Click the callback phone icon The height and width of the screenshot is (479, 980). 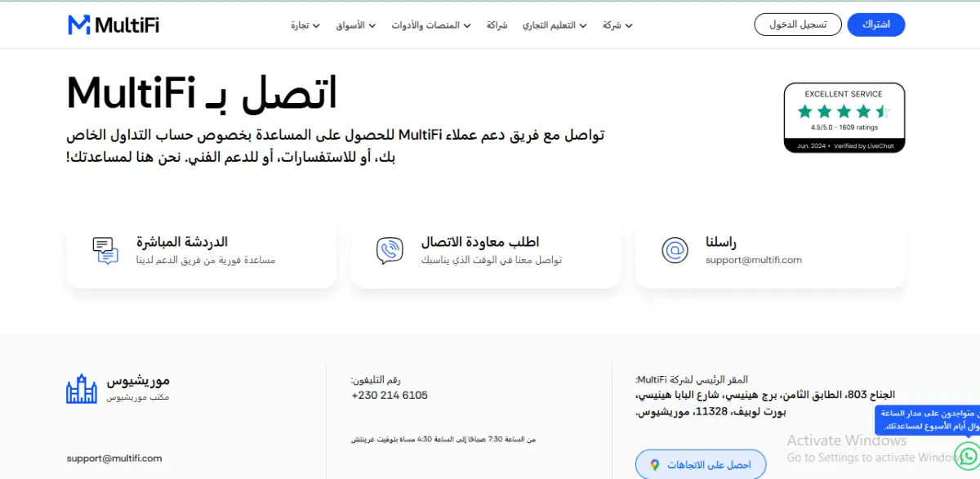click(x=390, y=250)
